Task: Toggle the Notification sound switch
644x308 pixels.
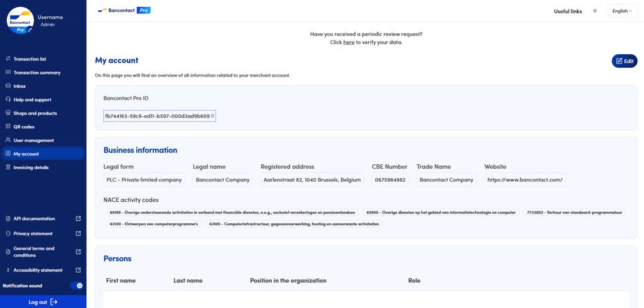Action: pyautogui.click(x=77, y=286)
